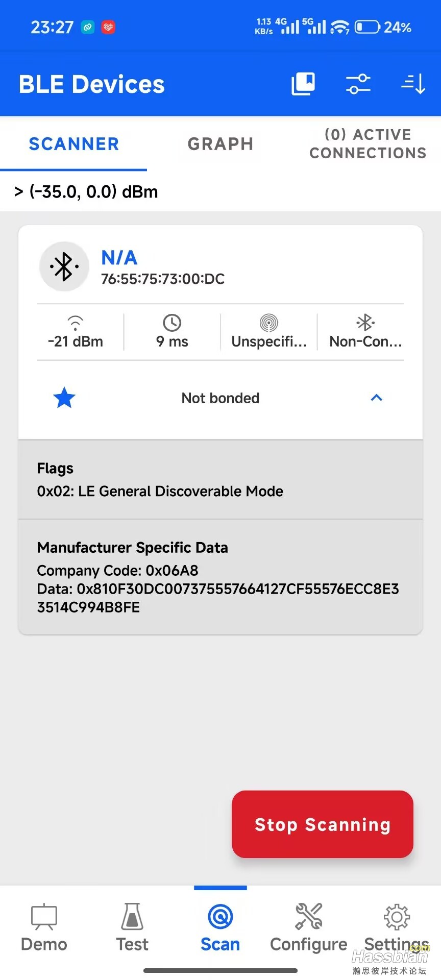Image resolution: width=441 pixels, height=980 pixels.
Task: Switch to the Graph tab
Action: [220, 144]
